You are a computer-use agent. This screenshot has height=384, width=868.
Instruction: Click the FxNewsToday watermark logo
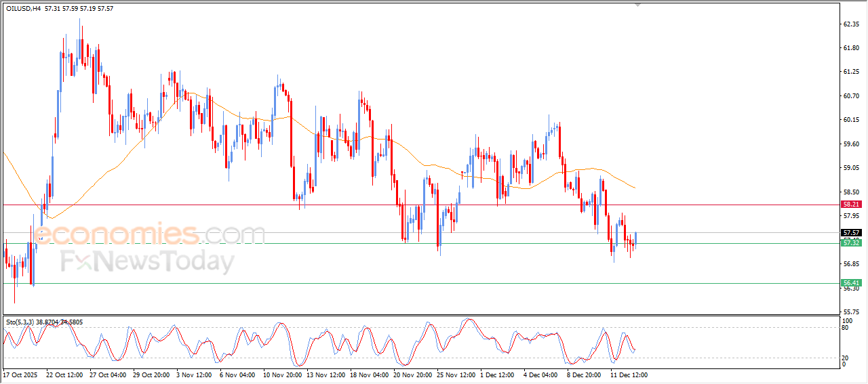(147, 261)
